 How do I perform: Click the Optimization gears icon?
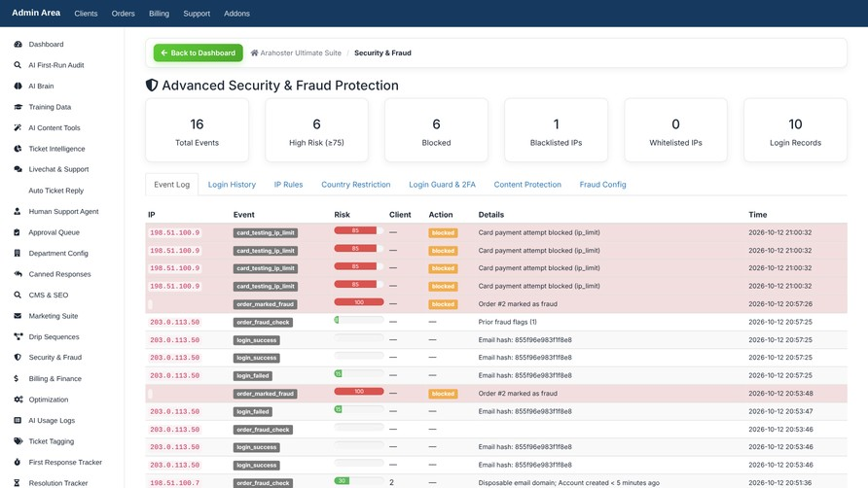coord(18,400)
